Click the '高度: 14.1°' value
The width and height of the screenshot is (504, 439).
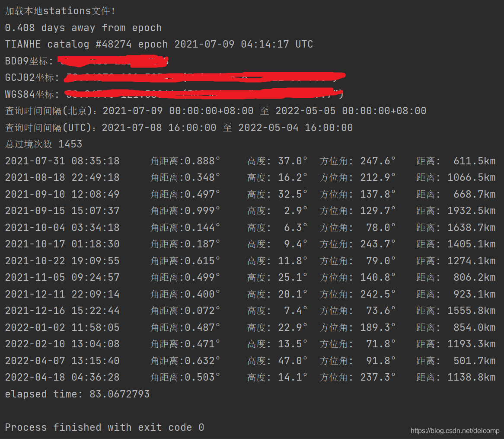pyautogui.click(x=278, y=377)
